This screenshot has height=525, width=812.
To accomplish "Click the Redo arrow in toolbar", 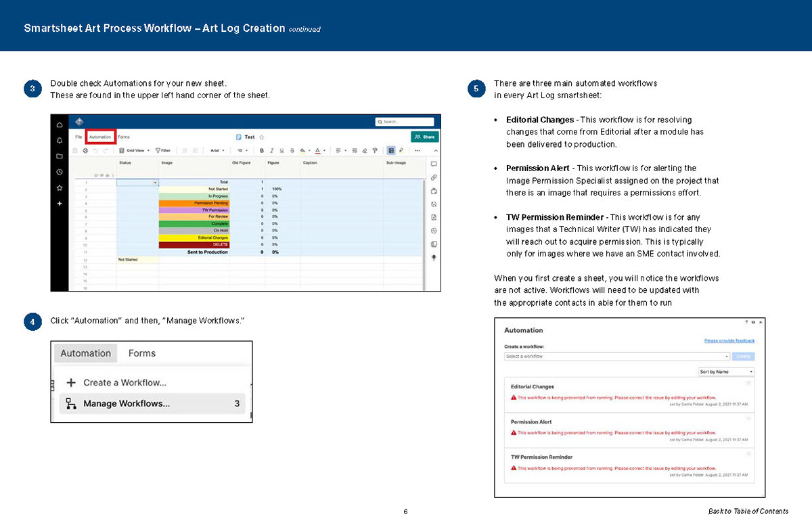I will (x=106, y=150).
